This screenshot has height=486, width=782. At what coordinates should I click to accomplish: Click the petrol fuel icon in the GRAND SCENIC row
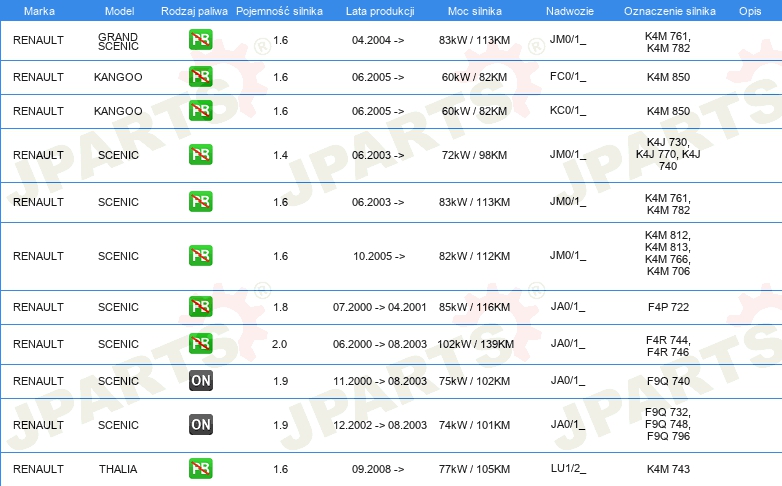coord(200,40)
